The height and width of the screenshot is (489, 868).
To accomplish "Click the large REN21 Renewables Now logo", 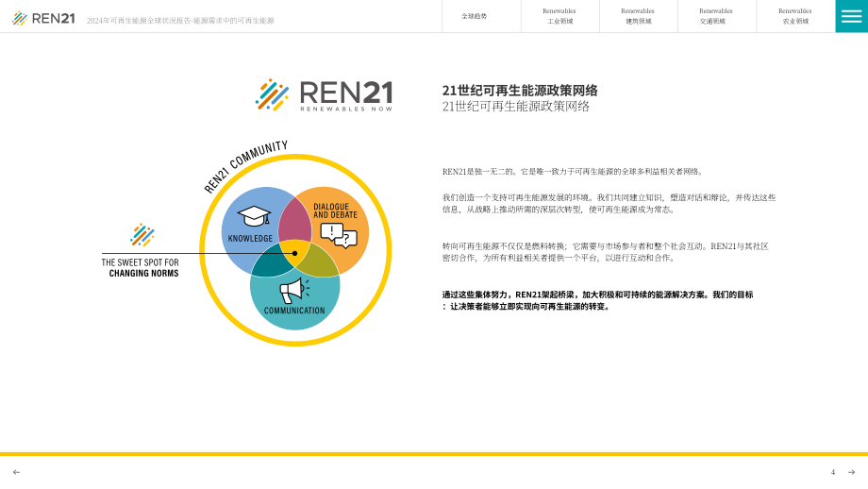I will point(325,94).
